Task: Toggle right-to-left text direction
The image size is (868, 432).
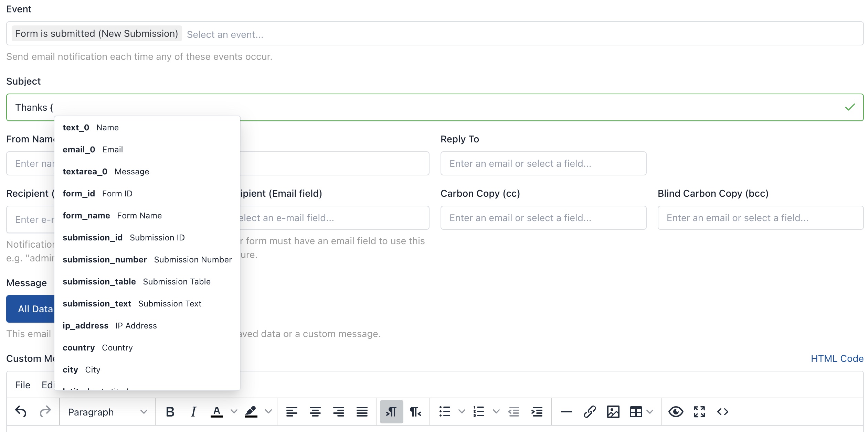Action: click(415, 411)
